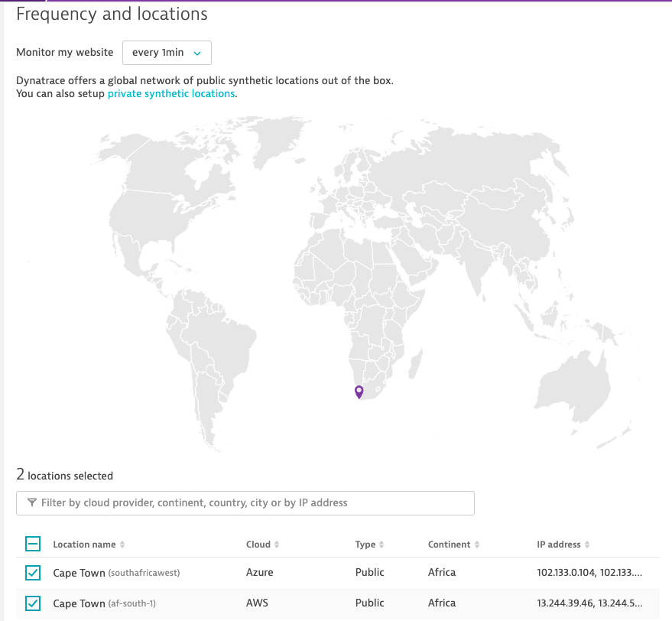Click the filter funnel icon
The height and width of the screenshot is (621, 672).
(31, 503)
